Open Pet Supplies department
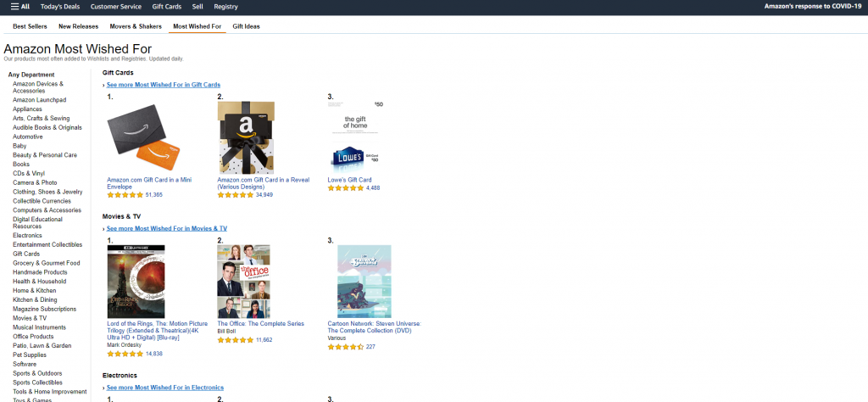 tap(30, 355)
